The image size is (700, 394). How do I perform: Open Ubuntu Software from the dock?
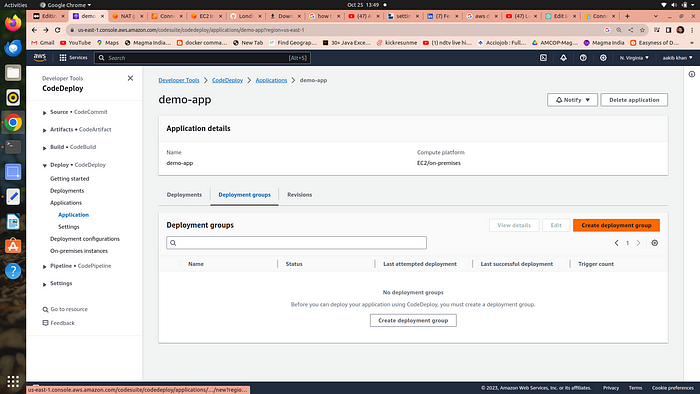coord(13,246)
